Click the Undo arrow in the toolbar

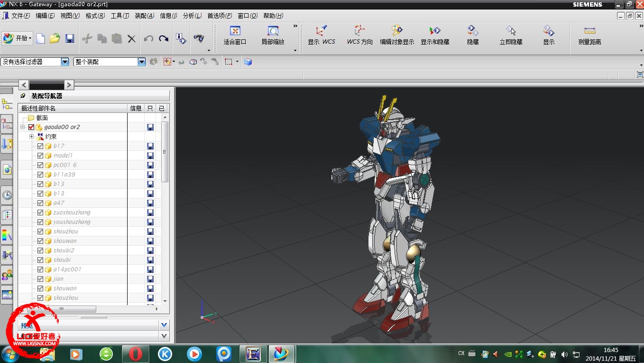148,38
